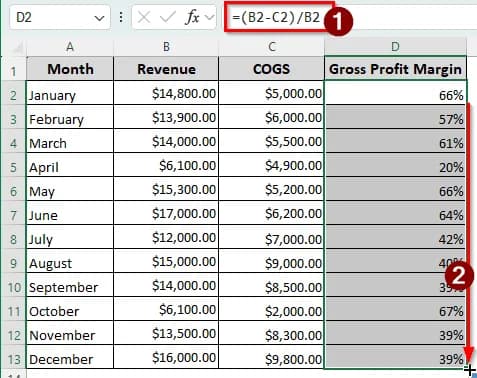Click the Select All corner triangle
This screenshot has height=378, width=477.
pos(17,48)
